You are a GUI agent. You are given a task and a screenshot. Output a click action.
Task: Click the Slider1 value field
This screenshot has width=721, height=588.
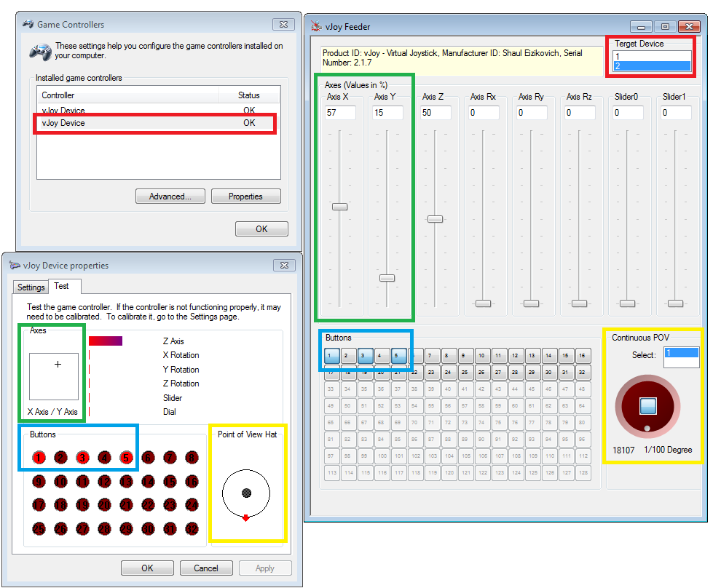[677, 113]
